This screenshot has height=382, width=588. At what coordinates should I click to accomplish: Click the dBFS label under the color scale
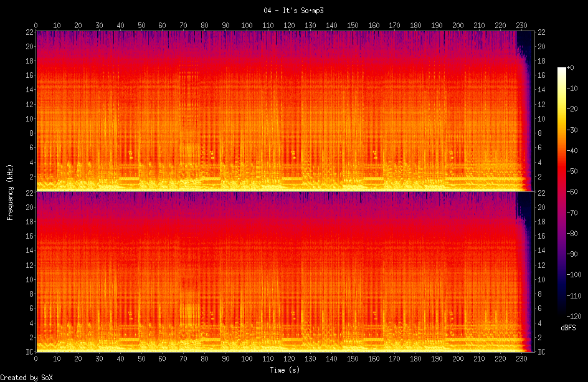pos(567,327)
